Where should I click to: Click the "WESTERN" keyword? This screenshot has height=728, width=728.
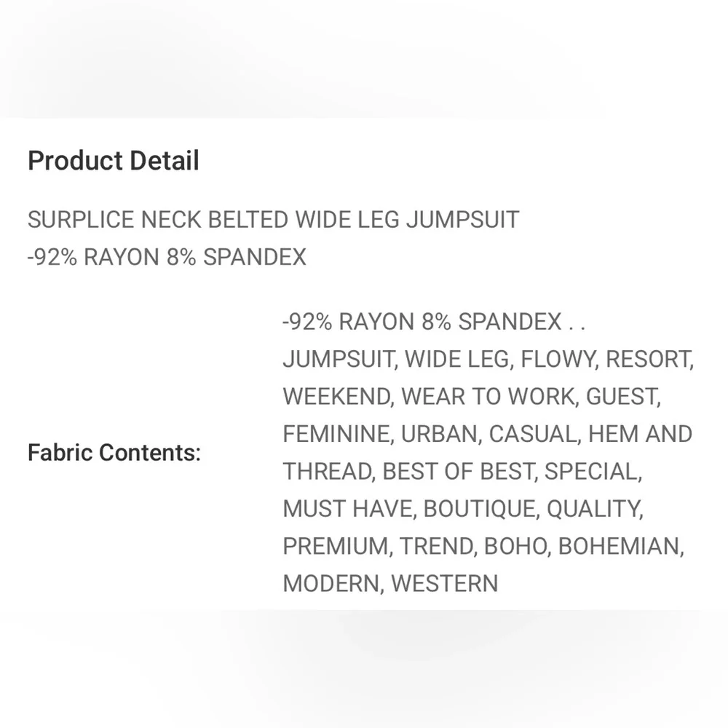pos(444,584)
